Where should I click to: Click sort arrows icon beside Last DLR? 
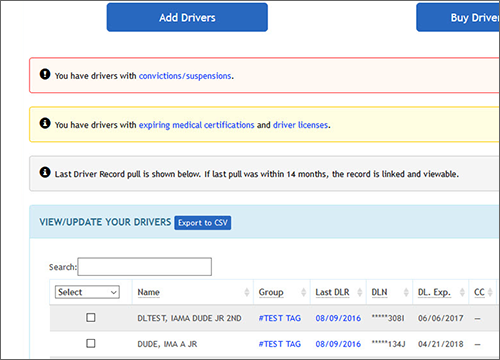pyautogui.click(x=360, y=292)
